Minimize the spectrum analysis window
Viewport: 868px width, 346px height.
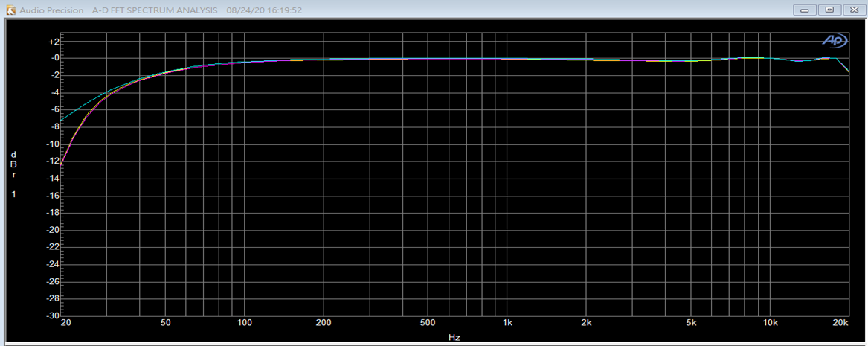(805, 10)
